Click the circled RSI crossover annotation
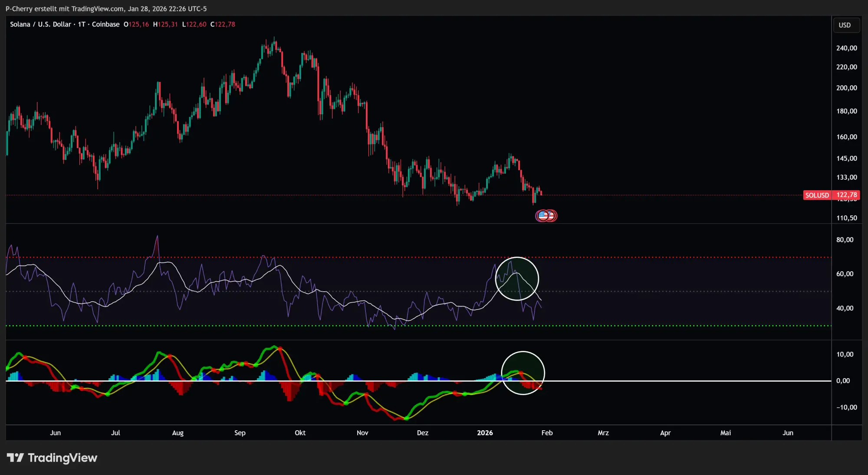 tap(516, 279)
